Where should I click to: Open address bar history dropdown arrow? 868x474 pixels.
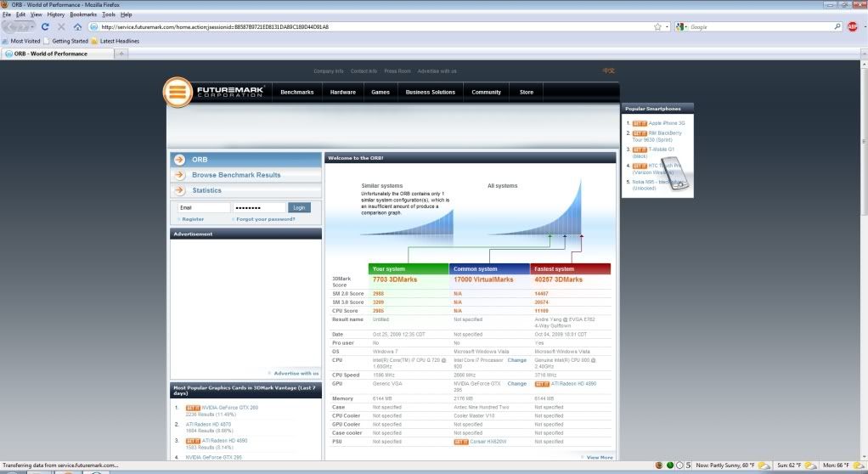[667, 26]
